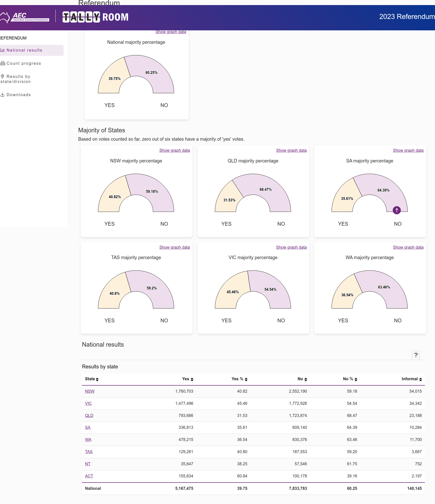This screenshot has width=435, height=504.
Task: Click the Count progress sidebar icon
Action: (3, 63)
